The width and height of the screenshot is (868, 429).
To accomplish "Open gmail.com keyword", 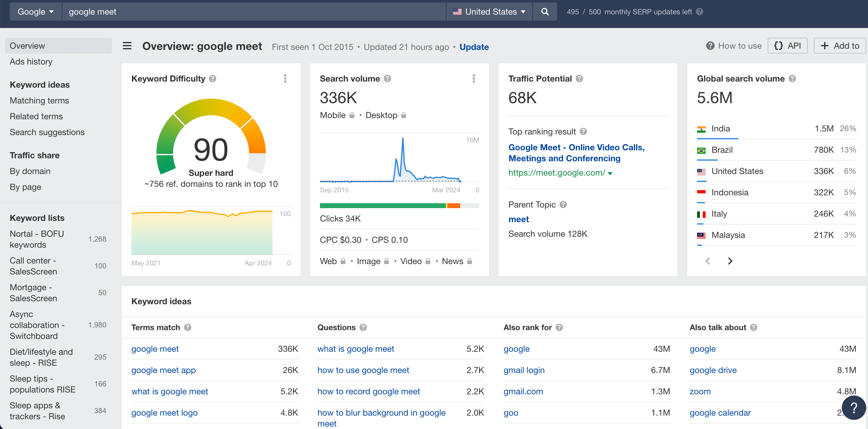I will click(x=523, y=391).
